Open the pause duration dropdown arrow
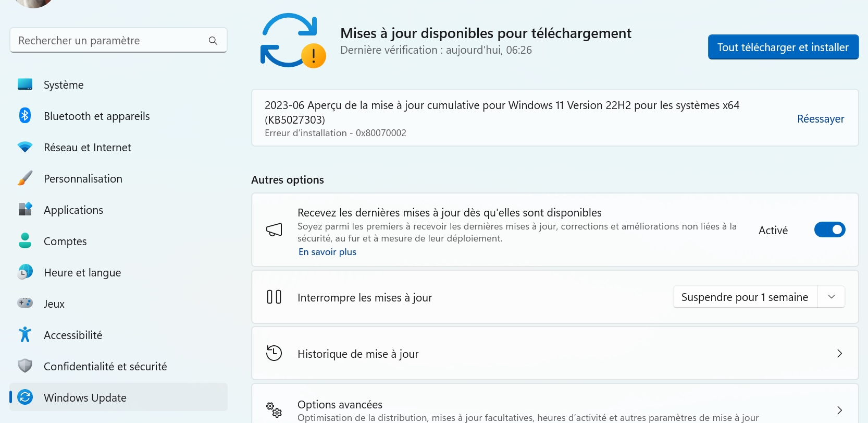Viewport: 868px width, 423px height. 832,297
